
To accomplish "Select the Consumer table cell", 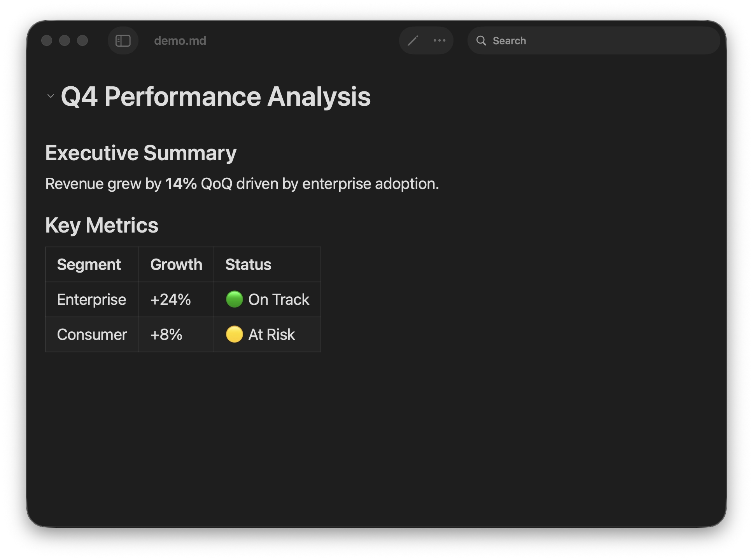I will pos(92,334).
